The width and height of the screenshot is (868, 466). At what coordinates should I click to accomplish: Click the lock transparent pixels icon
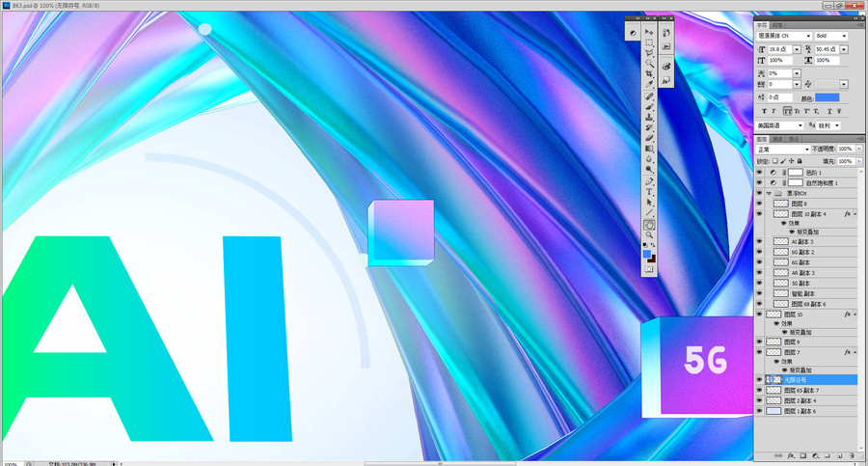tap(775, 161)
